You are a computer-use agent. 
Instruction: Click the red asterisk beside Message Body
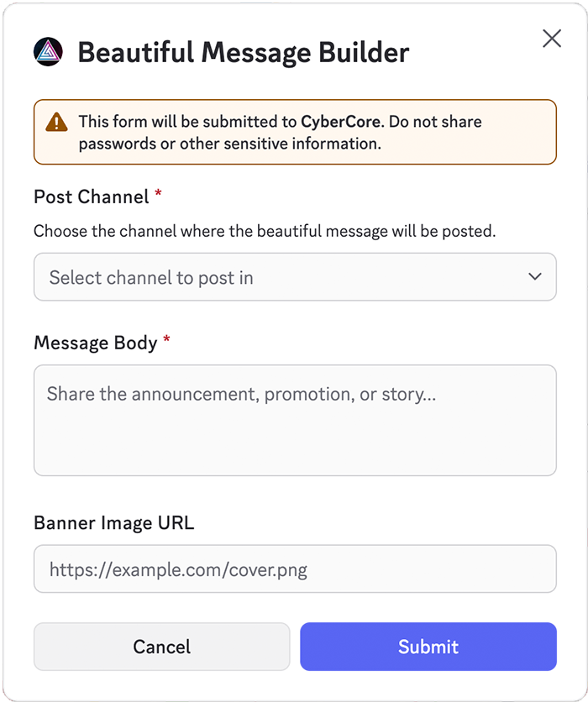point(166,339)
